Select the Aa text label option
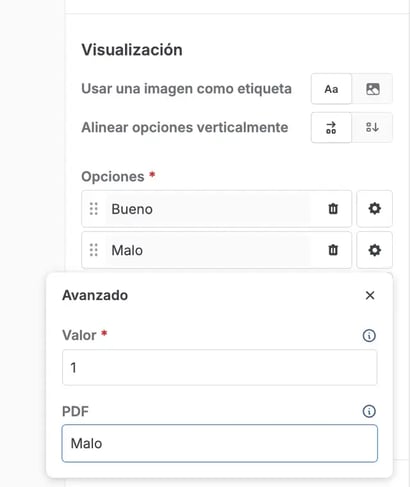The width and height of the screenshot is (410, 487). point(331,89)
